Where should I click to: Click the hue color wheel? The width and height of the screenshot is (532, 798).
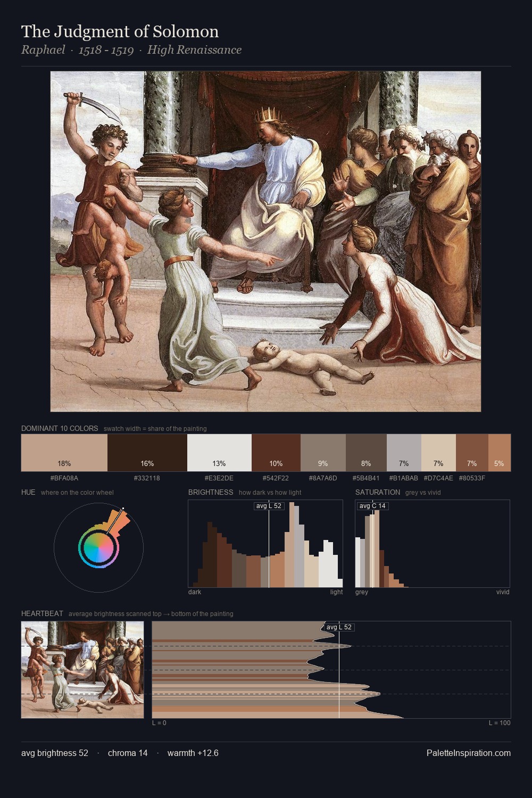(98, 547)
